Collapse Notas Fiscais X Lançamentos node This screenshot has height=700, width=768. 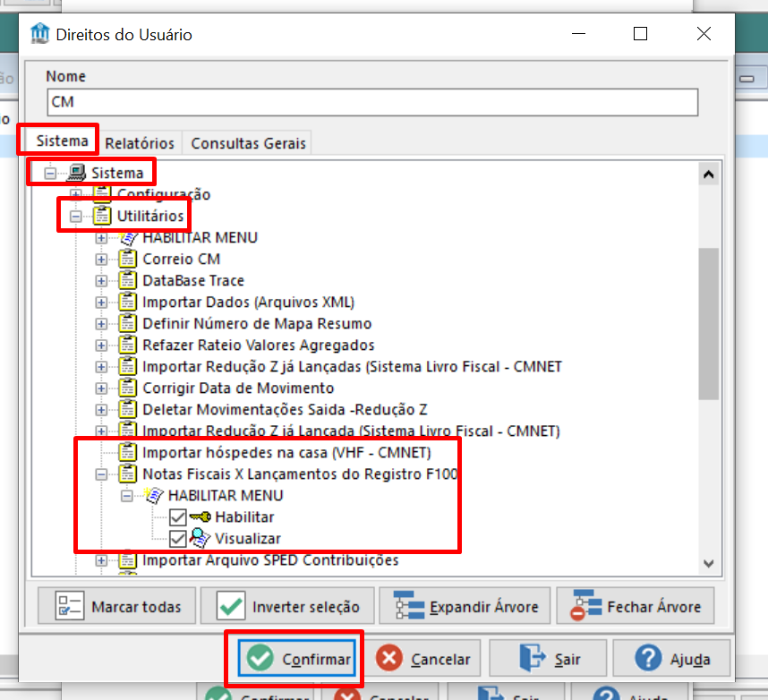pos(101,474)
